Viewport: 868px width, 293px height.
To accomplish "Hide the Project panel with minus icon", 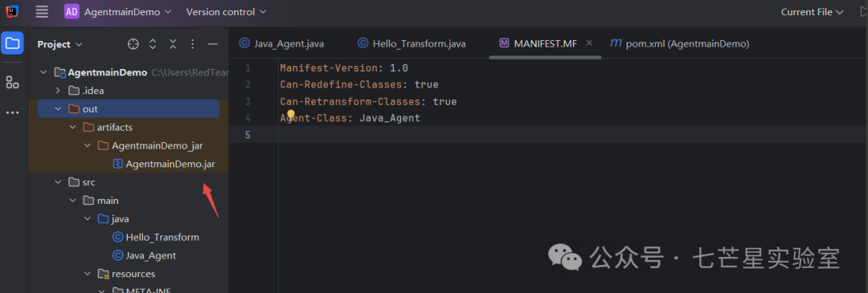I will (x=212, y=44).
